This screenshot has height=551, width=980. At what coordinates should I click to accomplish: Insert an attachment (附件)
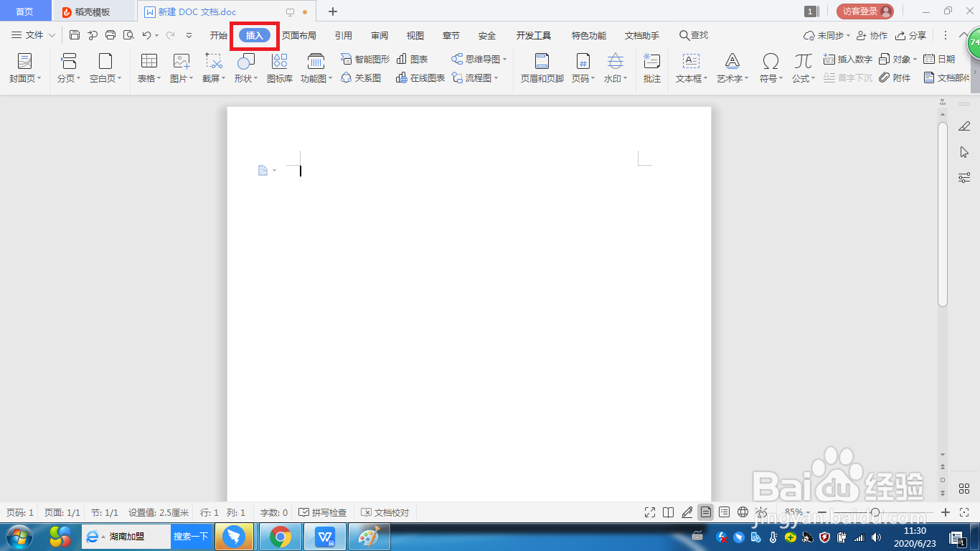(895, 78)
